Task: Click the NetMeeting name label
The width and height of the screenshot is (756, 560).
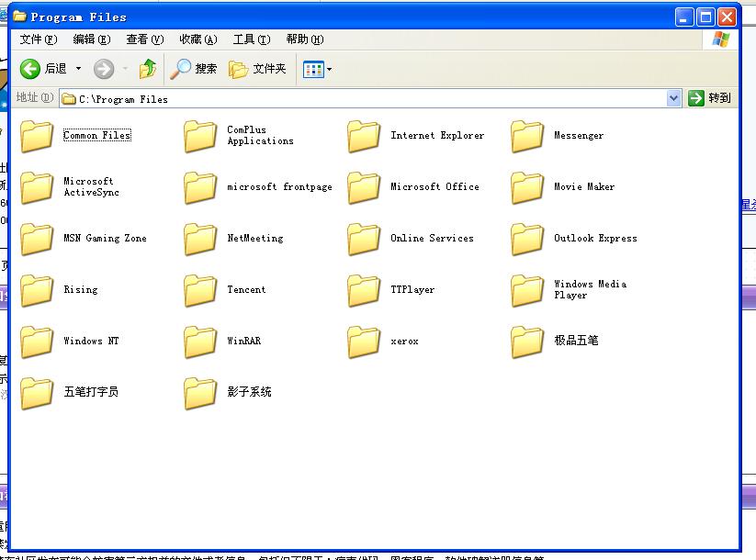Action: [255, 238]
